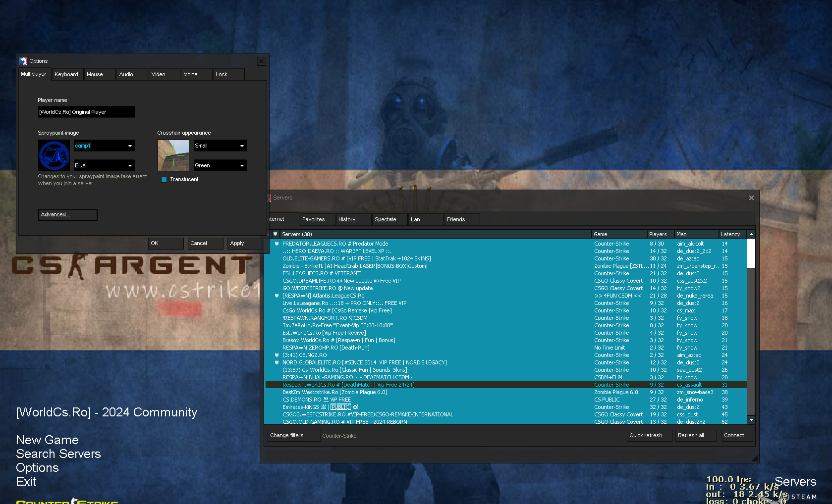Open the Green crosshair color dropdown
Viewport: 832px width, 504px height.
pyautogui.click(x=220, y=165)
